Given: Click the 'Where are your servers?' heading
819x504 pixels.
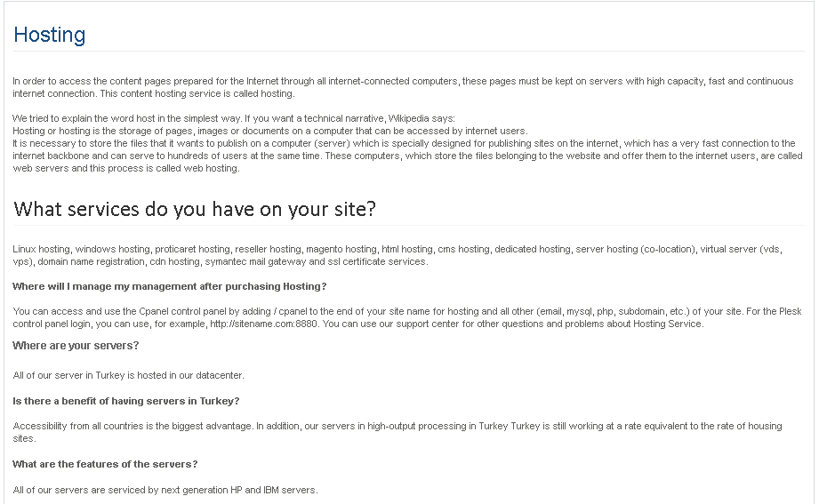Looking at the screenshot, I should [x=76, y=346].
